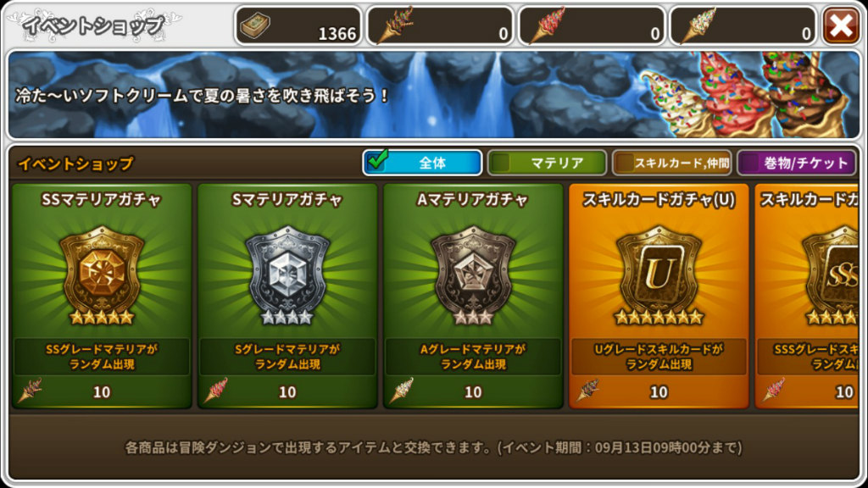Toggle the 全体 filter checkbox
Viewport: 868px width, 488px height.
tap(378, 161)
